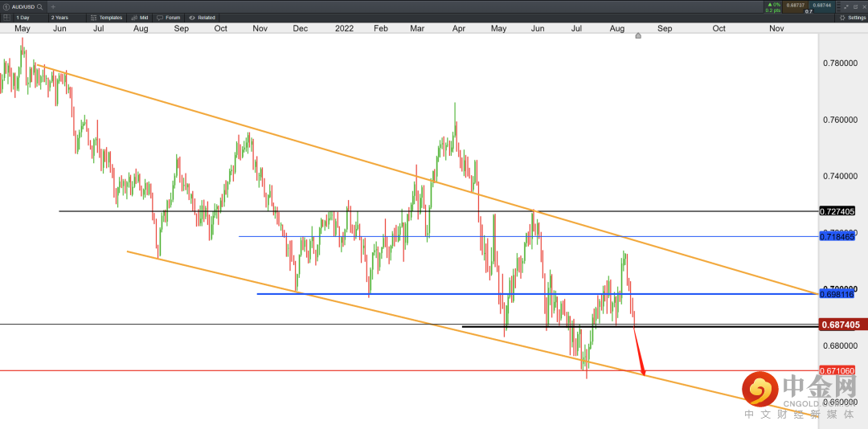Click the Forum speech bubble icon

click(x=160, y=18)
